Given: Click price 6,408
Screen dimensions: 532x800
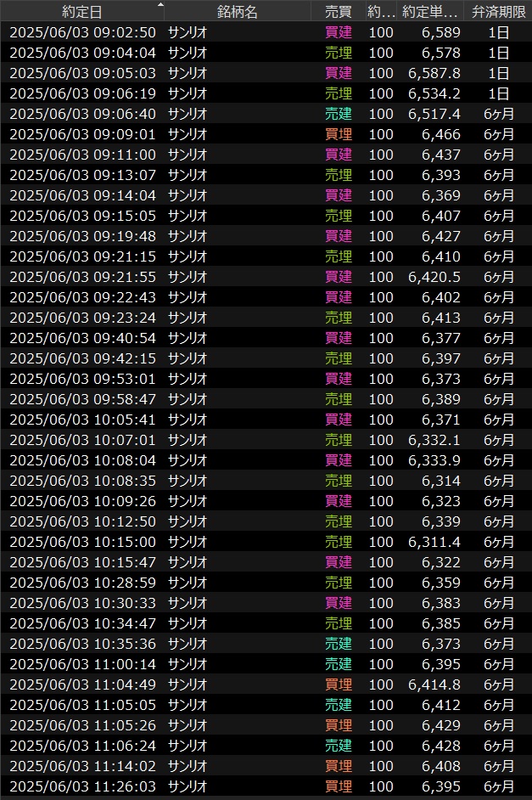Looking at the screenshot, I should click(440, 766).
